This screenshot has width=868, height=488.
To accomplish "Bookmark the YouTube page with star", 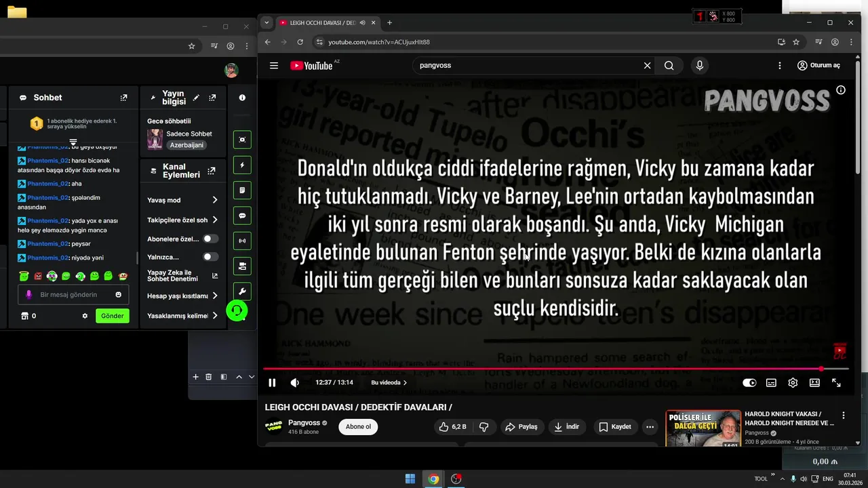I will [796, 42].
